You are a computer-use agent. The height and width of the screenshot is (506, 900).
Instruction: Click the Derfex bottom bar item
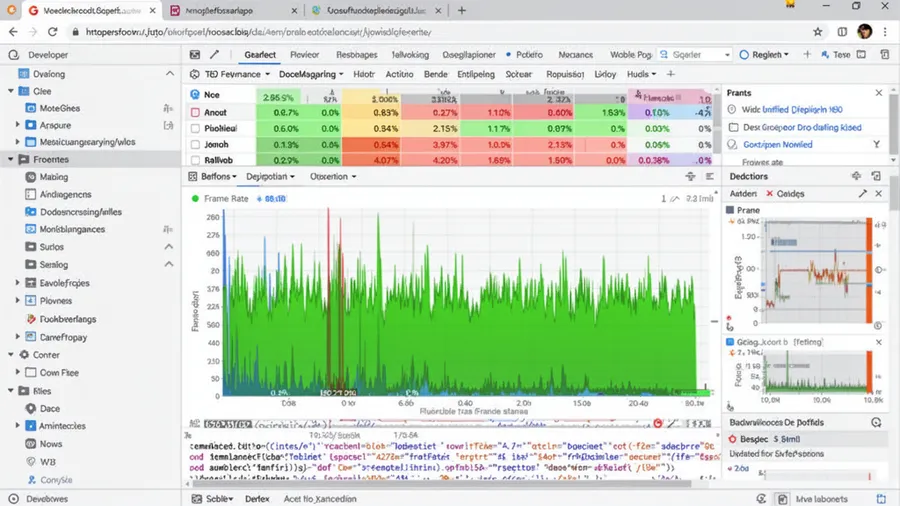point(257,499)
